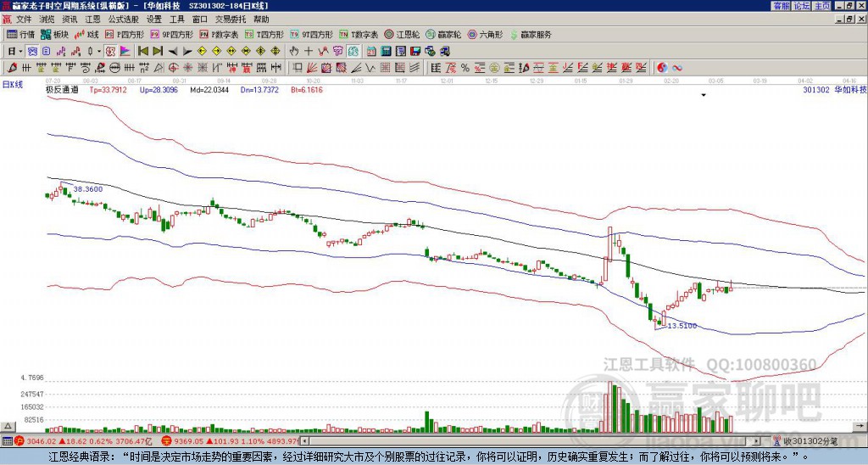Open the 帮助 menu

261,20
